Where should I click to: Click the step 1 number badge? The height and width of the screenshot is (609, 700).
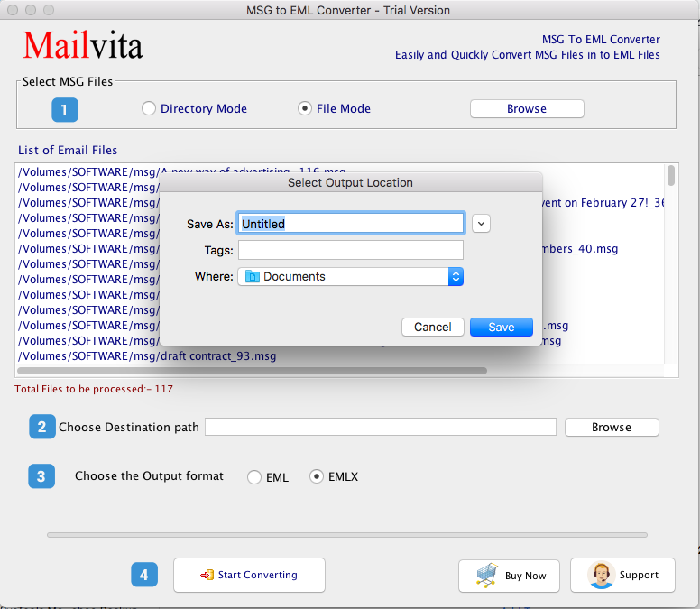64,110
